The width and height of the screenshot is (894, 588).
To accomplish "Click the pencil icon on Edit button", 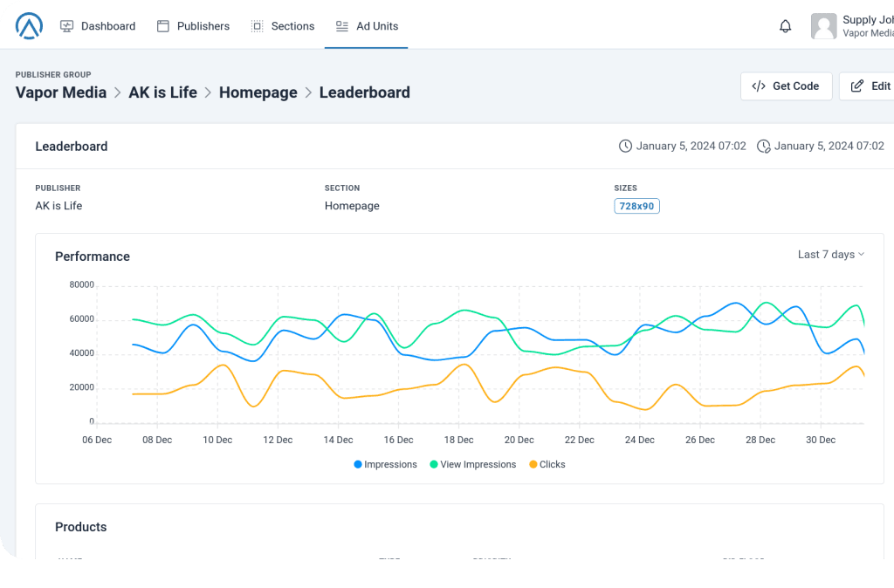I will coord(857,86).
